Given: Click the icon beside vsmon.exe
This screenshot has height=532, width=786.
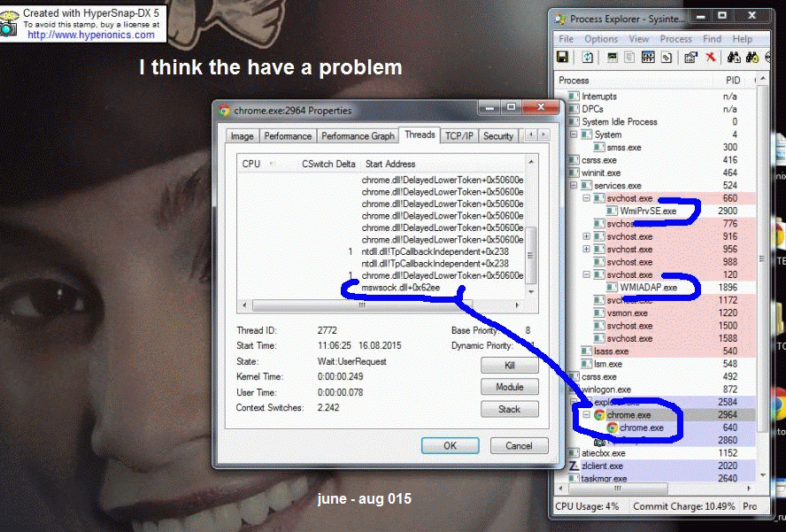Looking at the screenshot, I should pos(599,312).
